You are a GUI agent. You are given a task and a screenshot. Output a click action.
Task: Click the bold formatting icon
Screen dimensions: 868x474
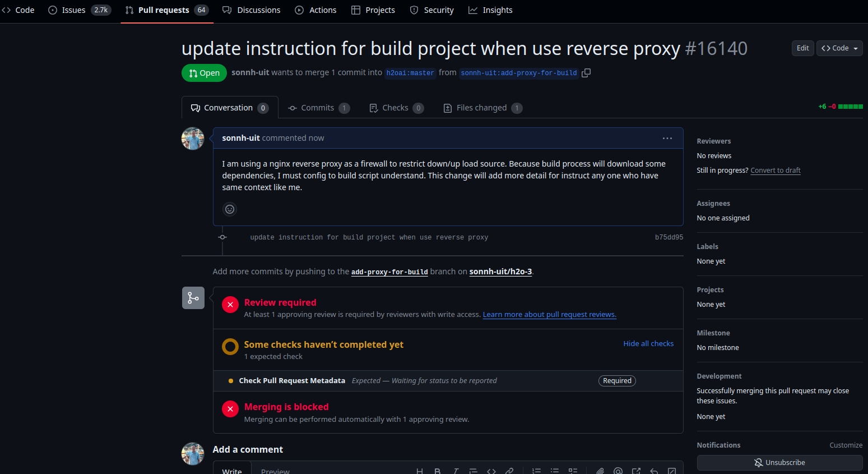click(x=438, y=471)
